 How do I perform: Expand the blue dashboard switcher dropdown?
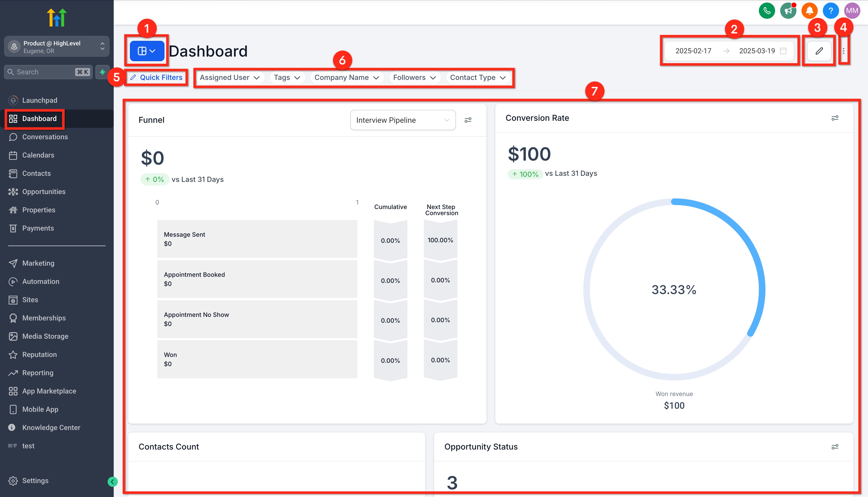[x=147, y=51]
